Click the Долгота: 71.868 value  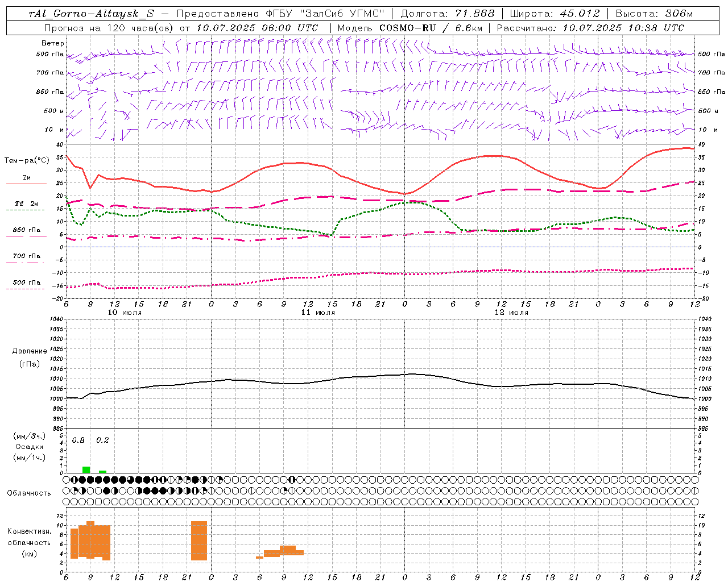pos(448,14)
